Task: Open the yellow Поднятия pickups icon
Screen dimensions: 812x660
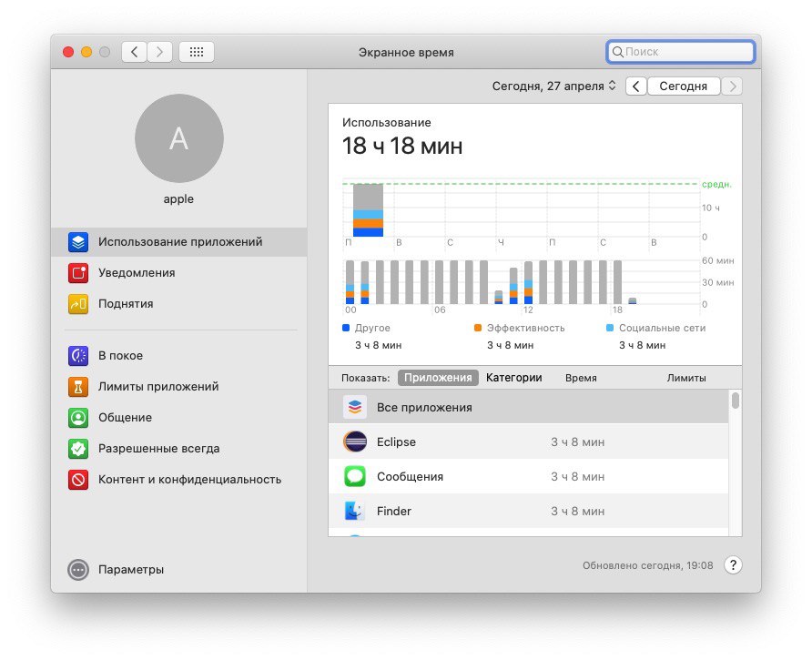Action: pos(78,304)
